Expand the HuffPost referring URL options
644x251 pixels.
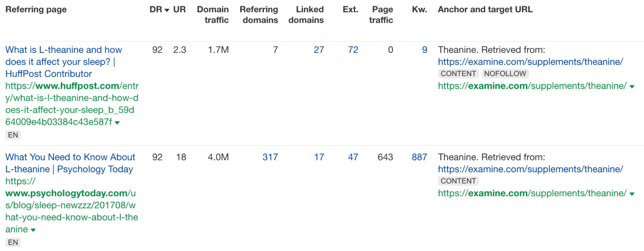(x=118, y=122)
